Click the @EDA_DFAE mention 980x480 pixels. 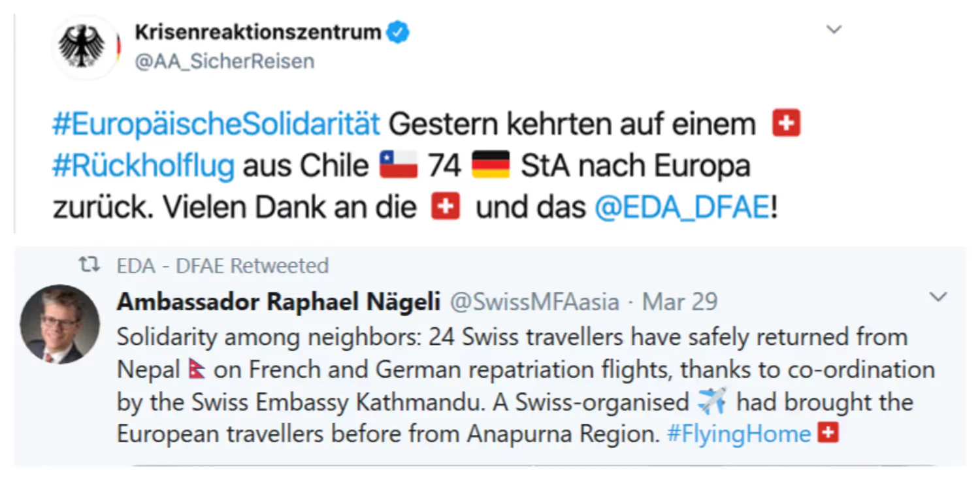[681, 206]
